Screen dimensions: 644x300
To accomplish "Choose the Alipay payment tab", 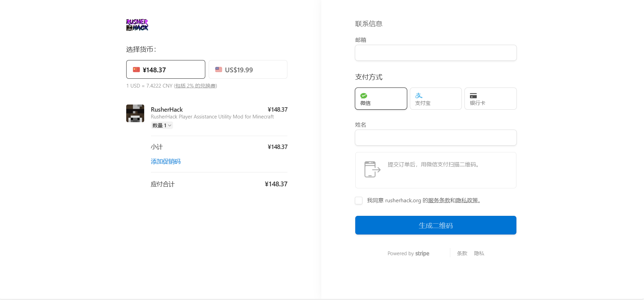I will coord(436,99).
